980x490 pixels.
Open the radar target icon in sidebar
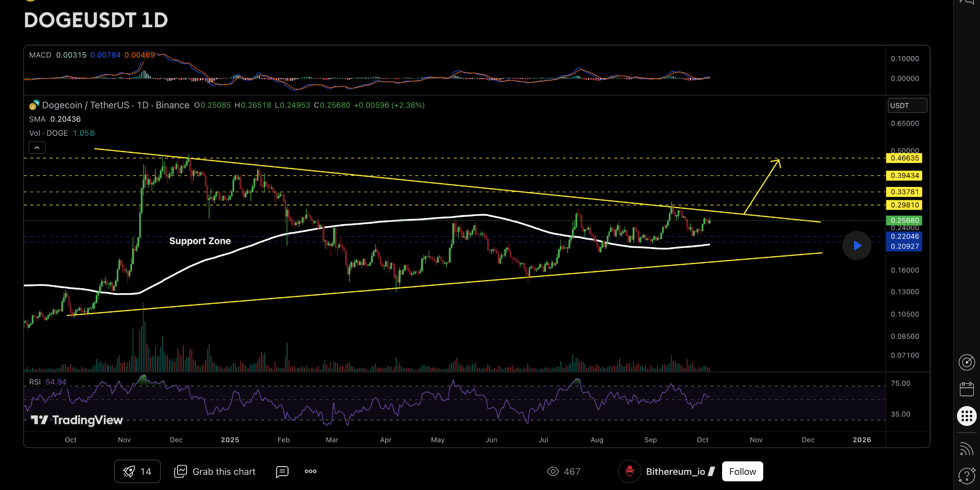click(967, 362)
